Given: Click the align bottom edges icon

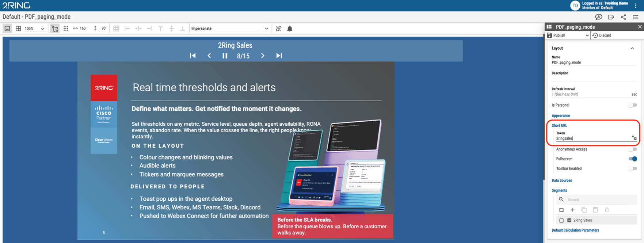Looking at the screenshot, I should tap(183, 29).
